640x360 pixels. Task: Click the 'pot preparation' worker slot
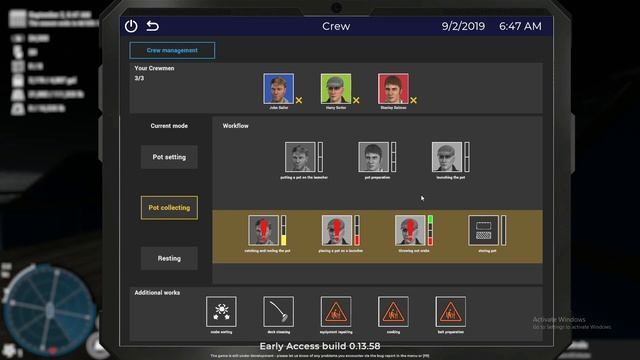coord(373,157)
